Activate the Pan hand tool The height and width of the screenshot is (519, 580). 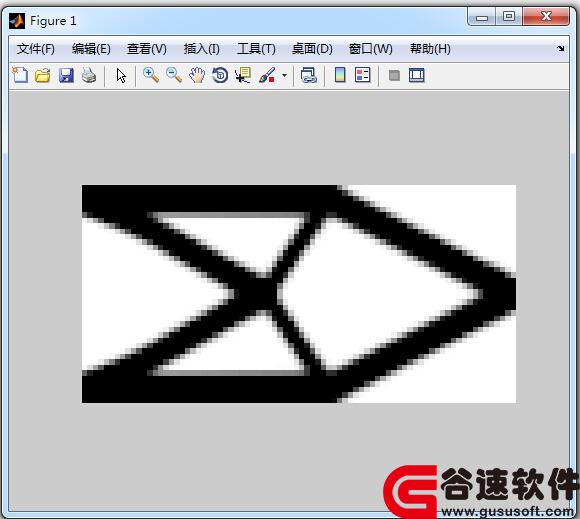tap(197, 75)
